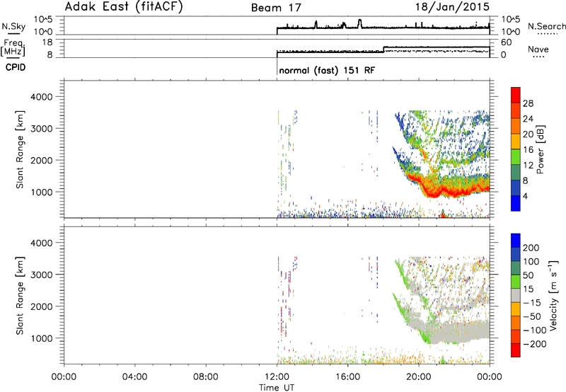Click the '1000' tick on the Velocity panel
This screenshot has height=392, width=566.
[x=42, y=338]
